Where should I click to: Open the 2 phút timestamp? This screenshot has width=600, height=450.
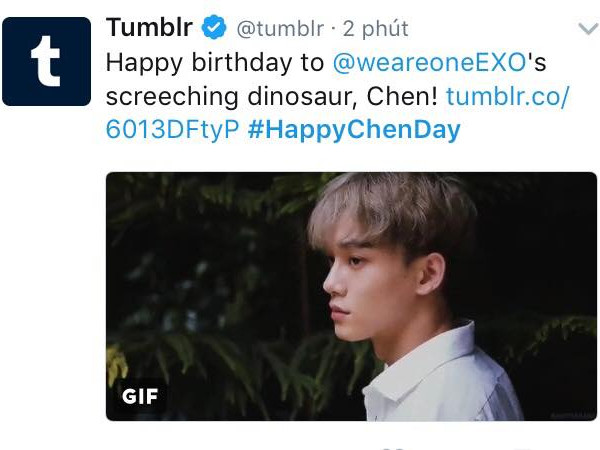375,28
